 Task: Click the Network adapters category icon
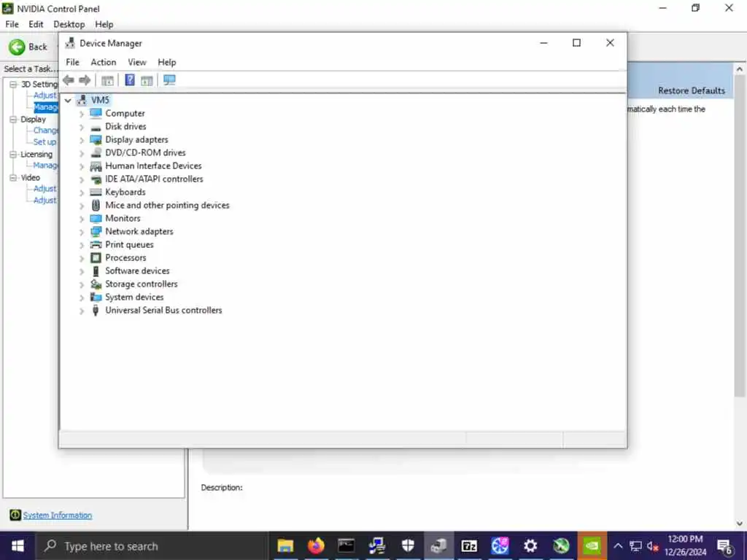(x=96, y=231)
